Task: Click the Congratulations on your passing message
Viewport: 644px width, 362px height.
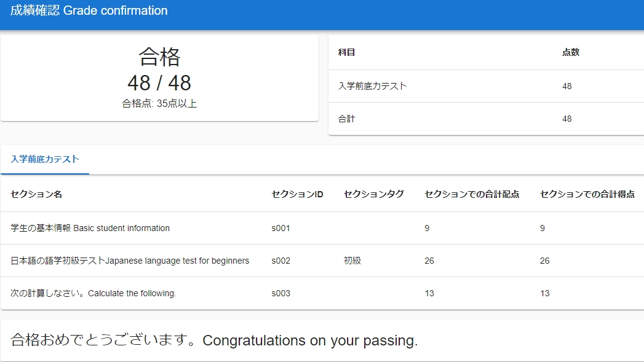Action: point(214,340)
